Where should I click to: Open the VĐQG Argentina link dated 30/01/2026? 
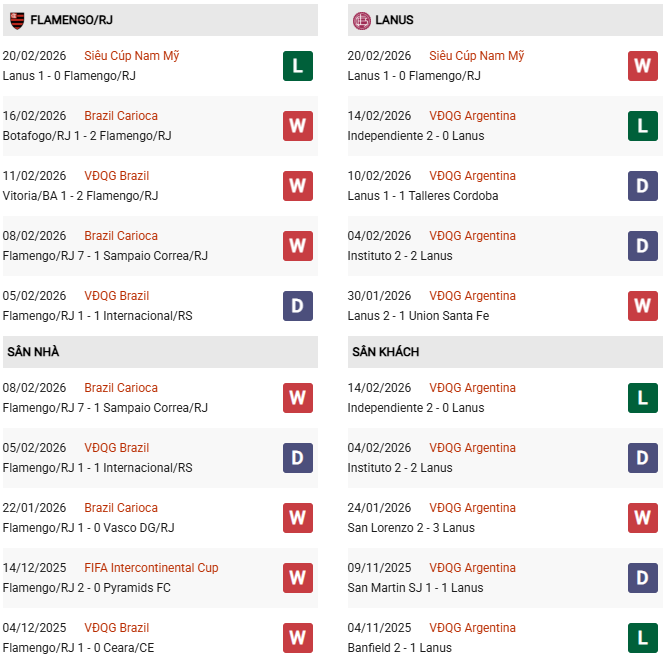tap(472, 296)
